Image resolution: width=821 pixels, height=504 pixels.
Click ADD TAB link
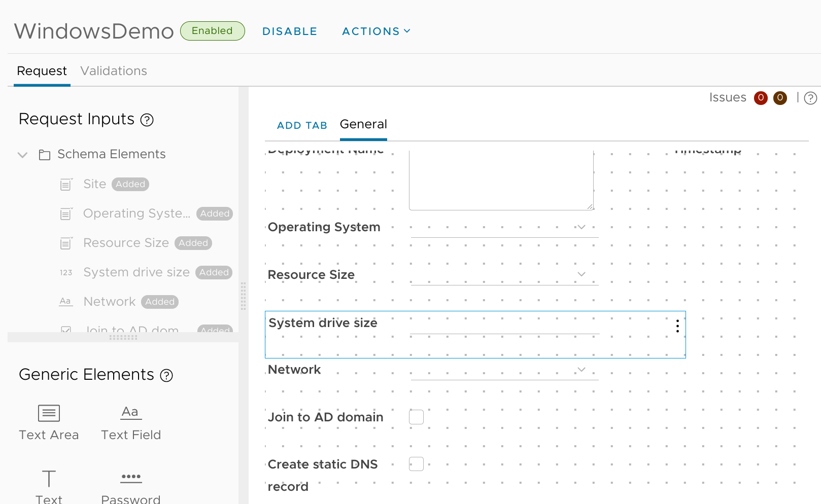(x=302, y=126)
